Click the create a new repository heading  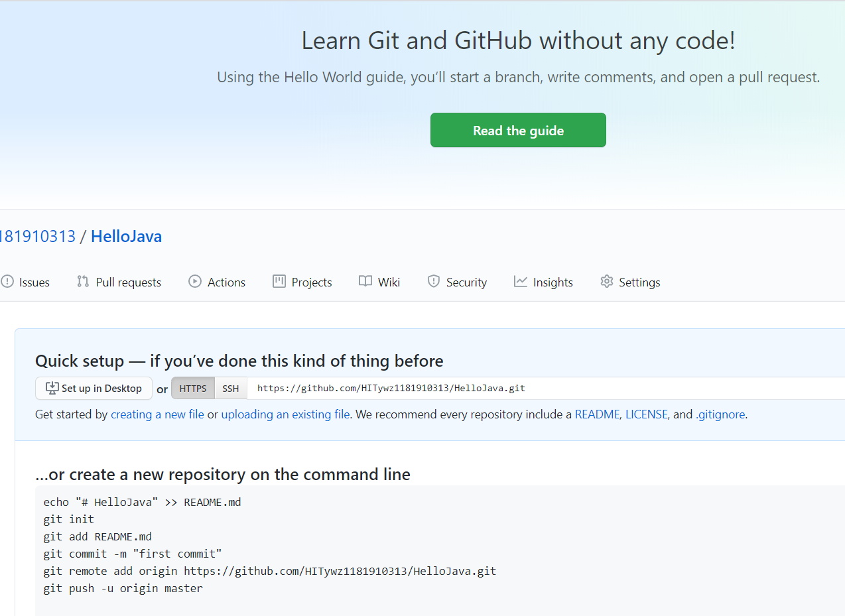coord(223,475)
